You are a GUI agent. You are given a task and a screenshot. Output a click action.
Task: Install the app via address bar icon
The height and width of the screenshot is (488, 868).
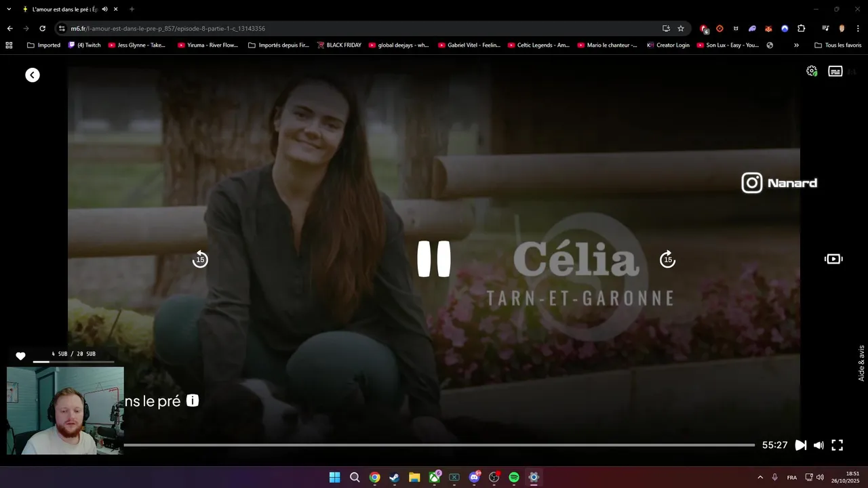(666, 28)
